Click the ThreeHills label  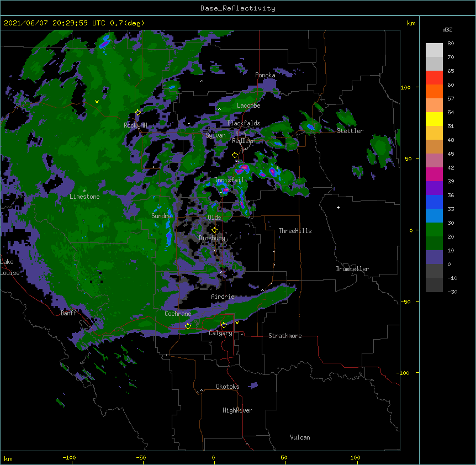(295, 231)
